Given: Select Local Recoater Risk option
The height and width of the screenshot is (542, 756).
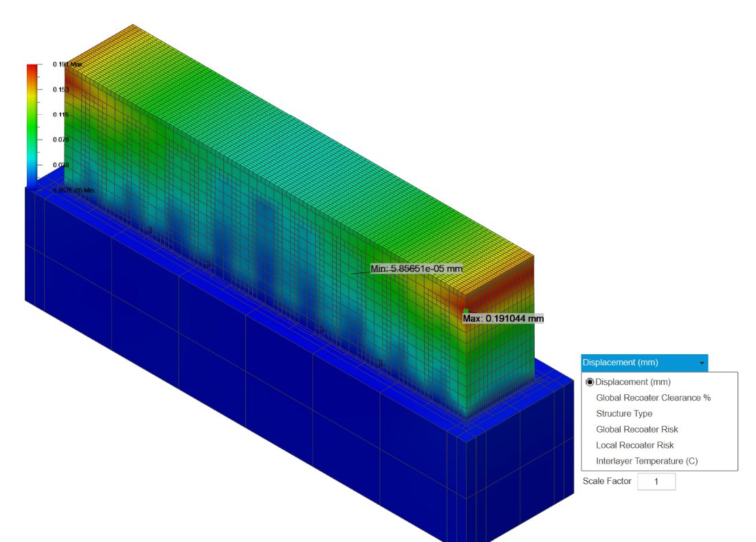Looking at the screenshot, I should (634, 444).
